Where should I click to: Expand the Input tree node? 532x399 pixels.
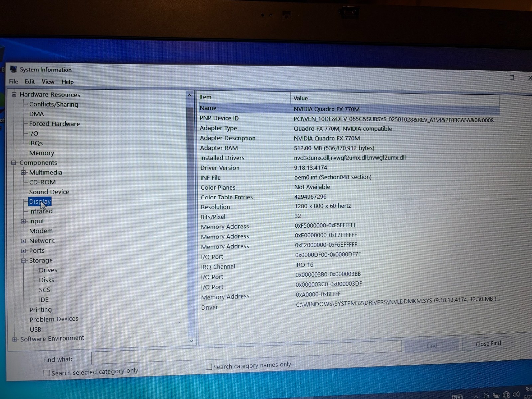coord(23,221)
